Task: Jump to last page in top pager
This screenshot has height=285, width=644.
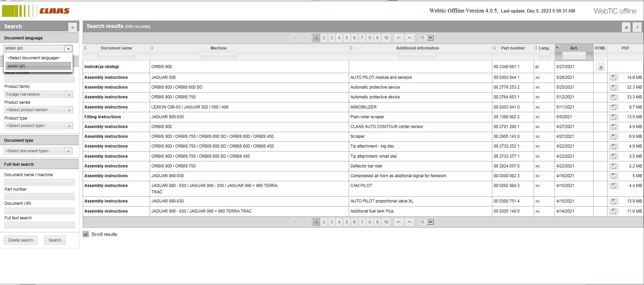Action: pyautogui.click(x=409, y=38)
